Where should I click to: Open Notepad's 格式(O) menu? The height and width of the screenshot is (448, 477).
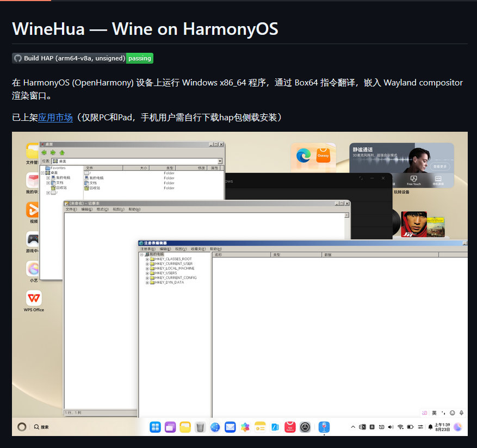click(x=102, y=209)
